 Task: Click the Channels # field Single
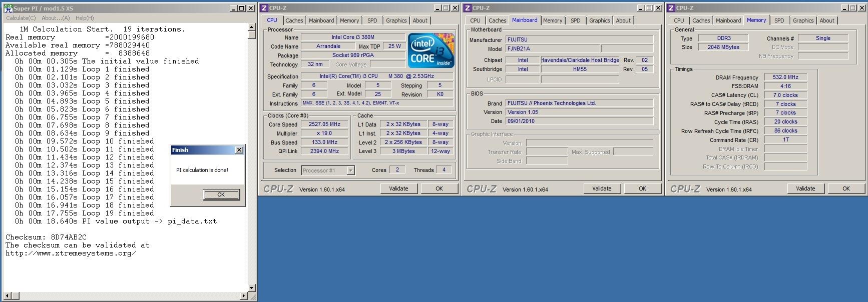(x=823, y=38)
